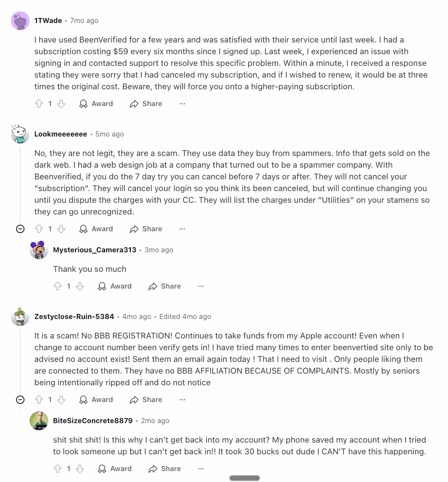Click the Share button on 1TWade's comment
Screen dimensions: 448x482
pyautogui.click(x=145, y=104)
